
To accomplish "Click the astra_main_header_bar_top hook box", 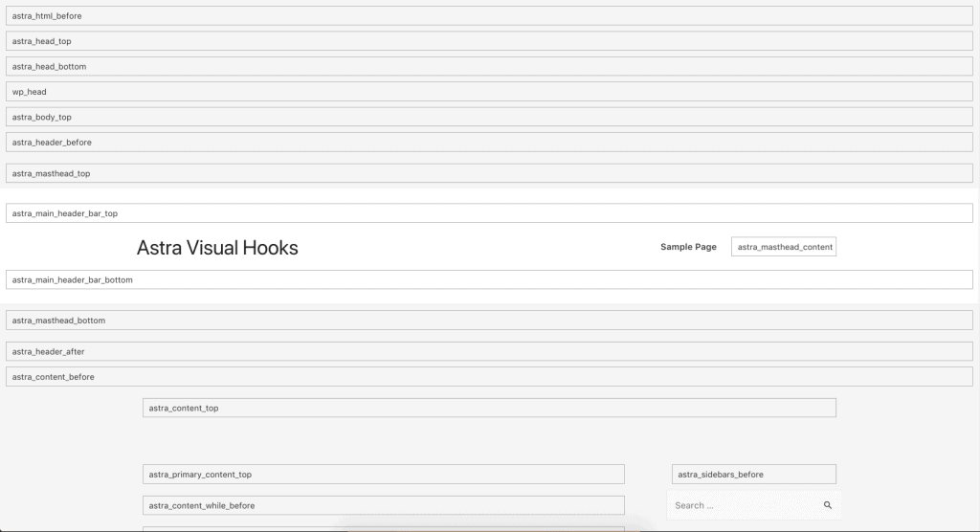I will click(489, 213).
